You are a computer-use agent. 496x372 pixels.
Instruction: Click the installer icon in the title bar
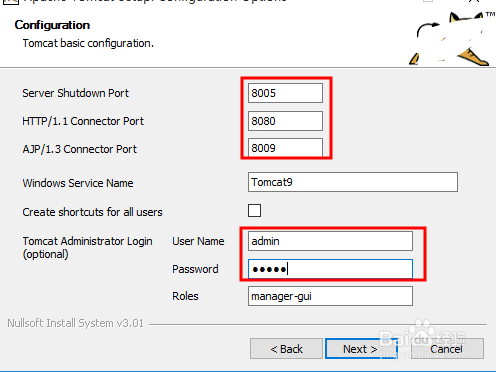click(x=10, y=2)
